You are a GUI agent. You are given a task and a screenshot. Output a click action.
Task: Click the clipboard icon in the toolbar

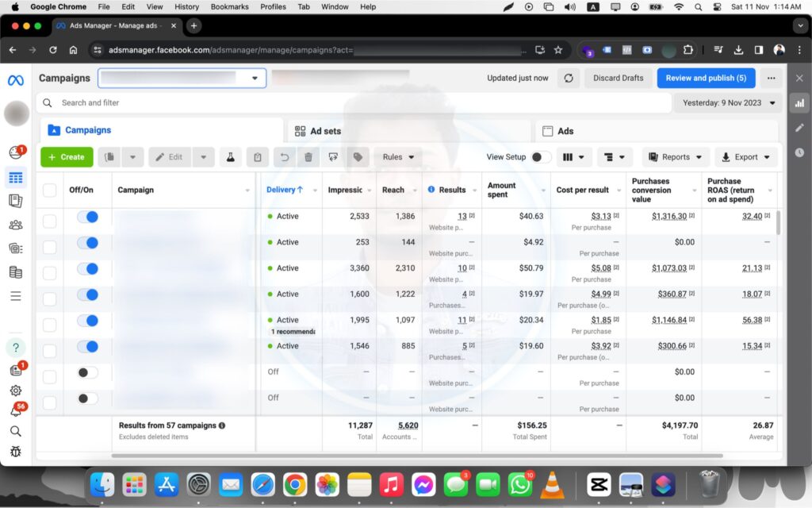coord(258,157)
